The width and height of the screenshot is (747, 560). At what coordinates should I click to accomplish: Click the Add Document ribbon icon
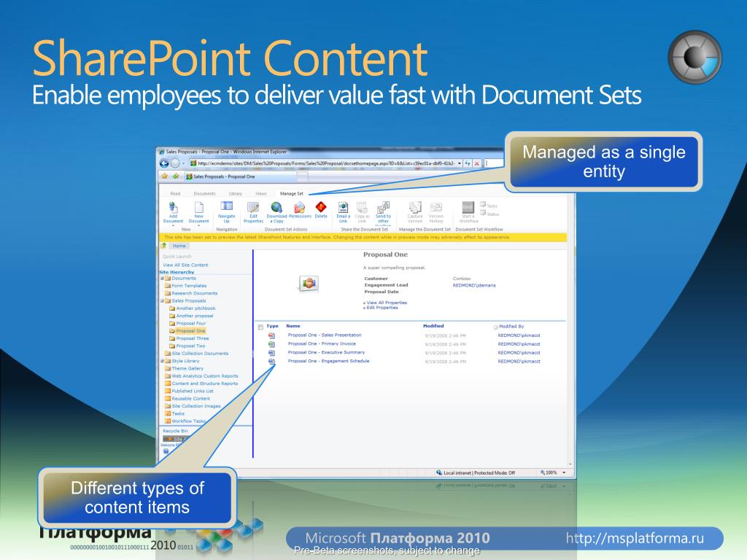pyautogui.click(x=174, y=207)
